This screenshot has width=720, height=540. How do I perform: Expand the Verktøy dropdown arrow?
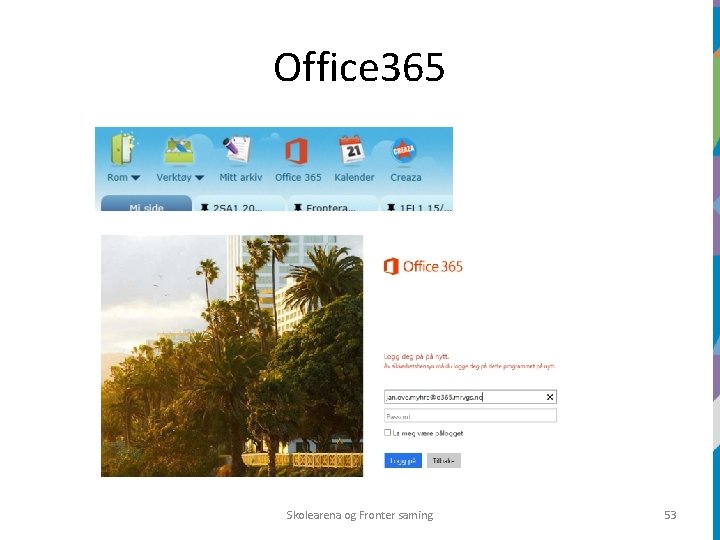199,178
